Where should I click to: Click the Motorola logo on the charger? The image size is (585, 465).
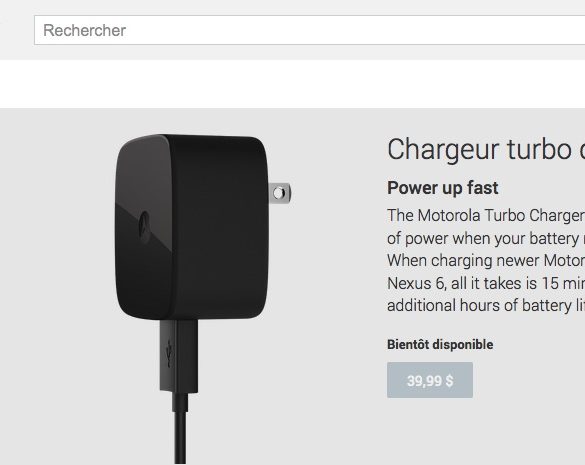144,225
